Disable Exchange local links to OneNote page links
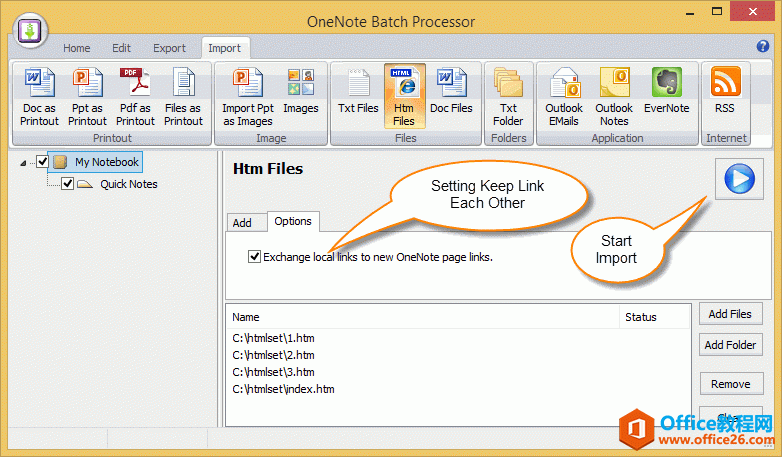 [x=254, y=257]
